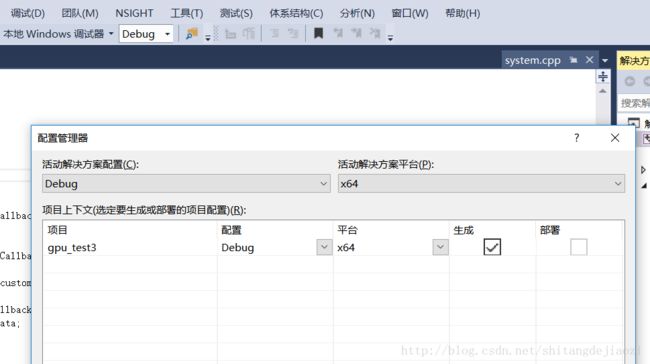The image size is (650, 364).
Task: Go to the previous bookmark icon
Action: tap(338, 33)
